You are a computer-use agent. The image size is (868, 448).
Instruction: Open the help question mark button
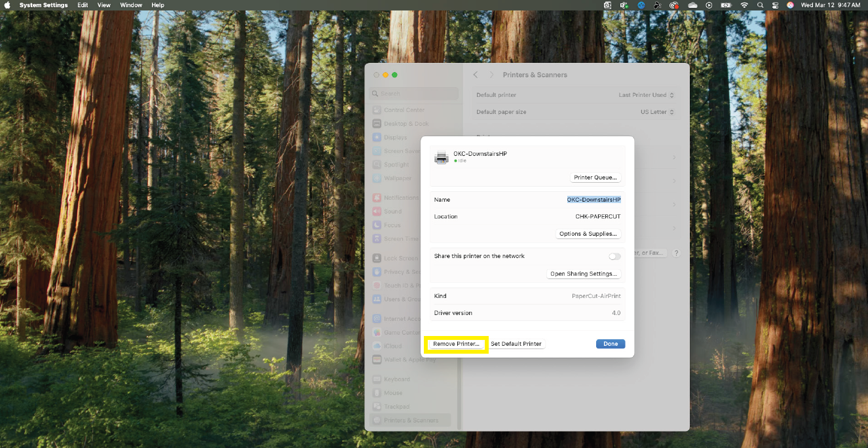point(676,253)
